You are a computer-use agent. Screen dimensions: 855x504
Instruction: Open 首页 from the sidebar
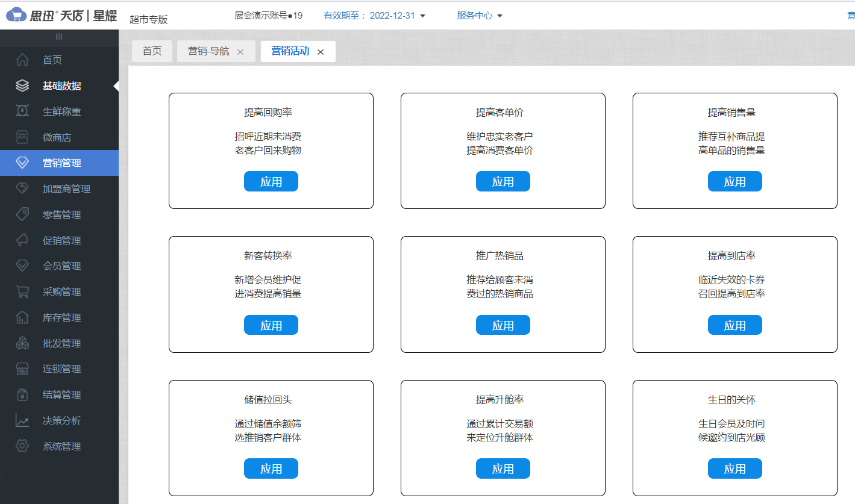point(51,60)
